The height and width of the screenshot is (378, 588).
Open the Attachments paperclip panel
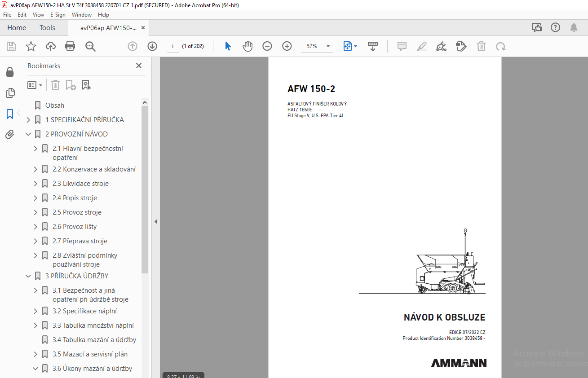point(10,135)
